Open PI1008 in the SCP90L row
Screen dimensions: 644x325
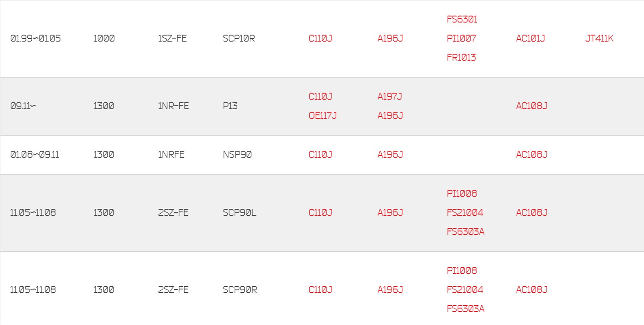462,193
